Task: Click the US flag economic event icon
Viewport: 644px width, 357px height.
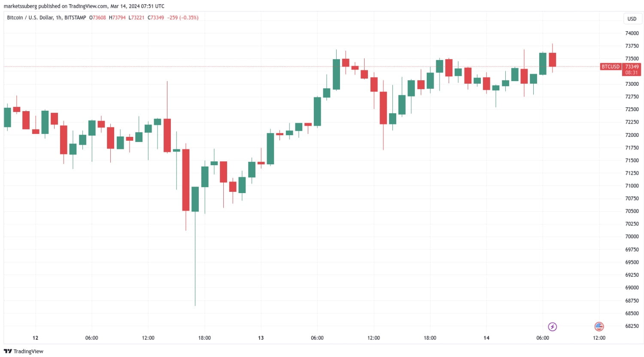Action: click(600, 327)
